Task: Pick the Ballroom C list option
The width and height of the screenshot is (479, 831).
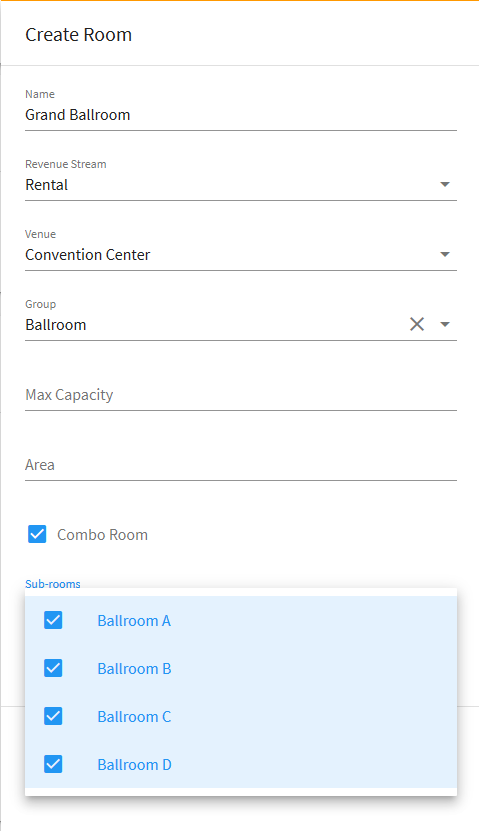Action: point(241,716)
